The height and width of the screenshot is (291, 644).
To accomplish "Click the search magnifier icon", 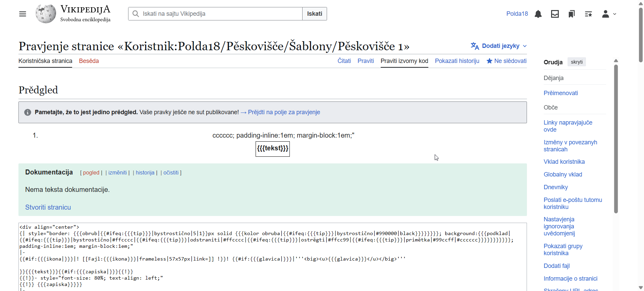I will pyautogui.click(x=136, y=14).
